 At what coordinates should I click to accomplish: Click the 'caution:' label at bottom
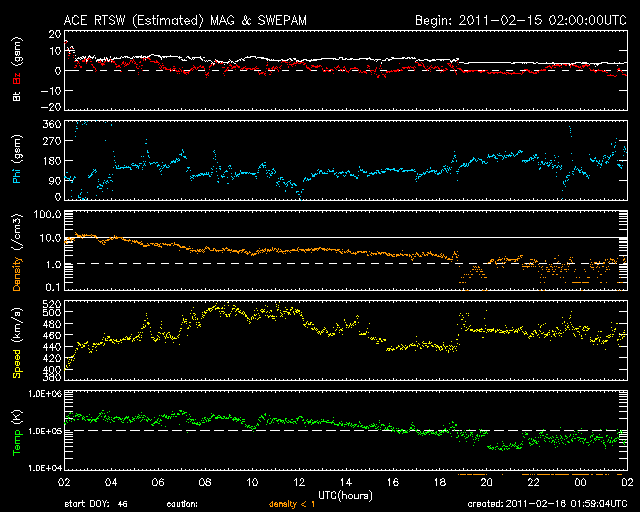(182, 504)
